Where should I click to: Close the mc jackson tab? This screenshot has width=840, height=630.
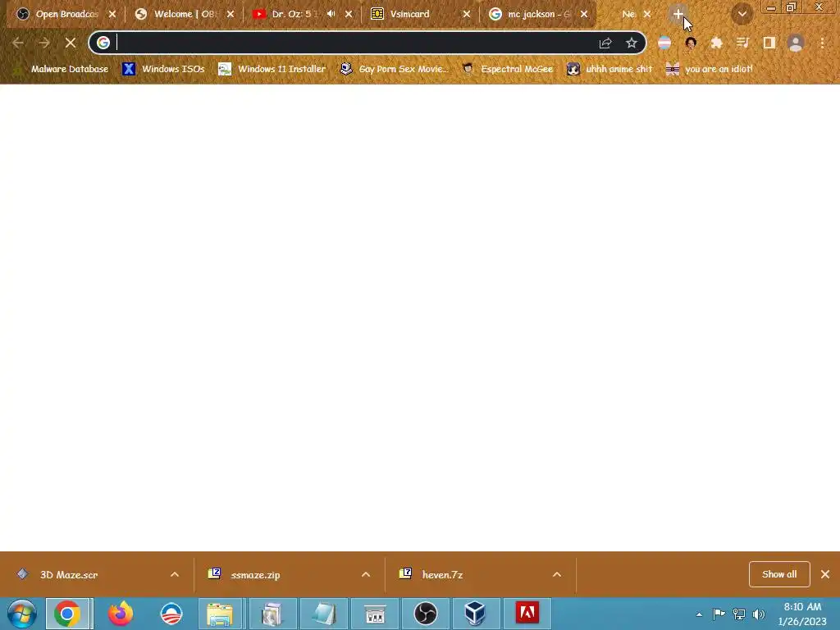pyautogui.click(x=584, y=14)
